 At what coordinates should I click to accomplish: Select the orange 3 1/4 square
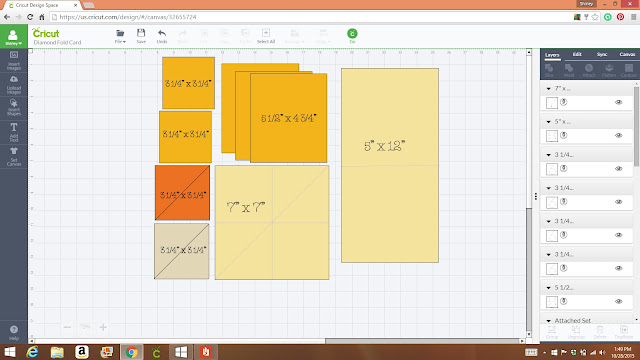click(182, 192)
